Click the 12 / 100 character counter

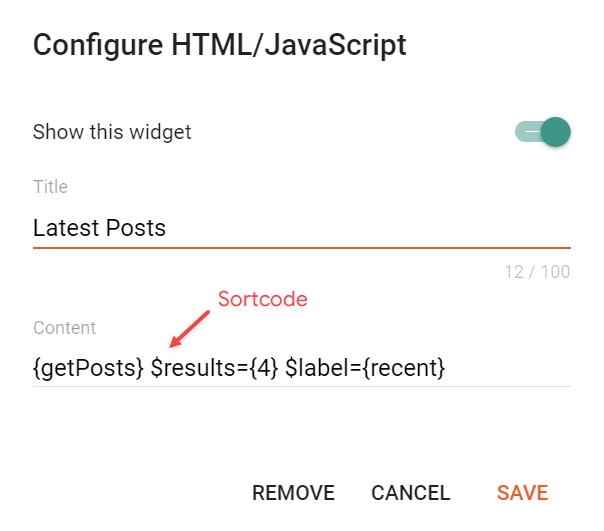click(x=540, y=272)
